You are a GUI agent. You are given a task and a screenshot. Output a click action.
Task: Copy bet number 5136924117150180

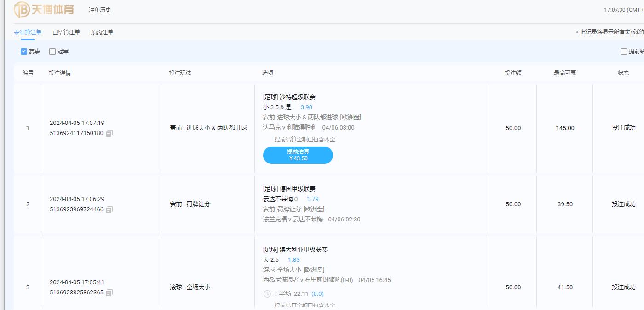click(x=109, y=133)
